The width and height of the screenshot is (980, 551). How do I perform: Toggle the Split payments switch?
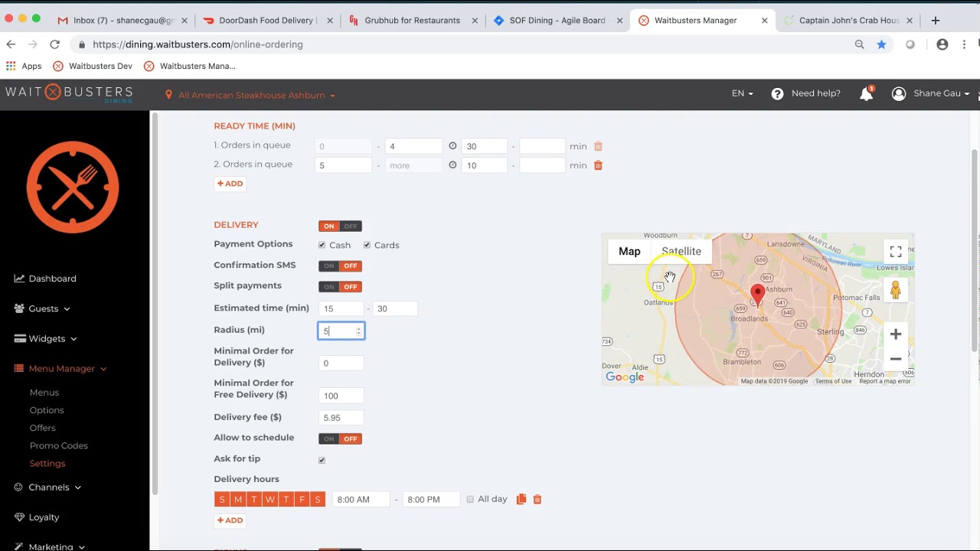coord(340,286)
